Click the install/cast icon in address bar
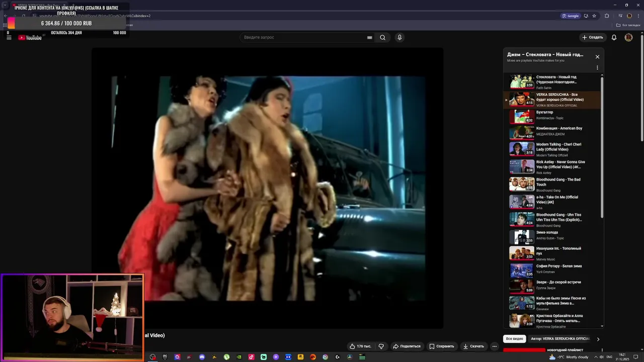The height and width of the screenshot is (362, 644). point(586,16)
